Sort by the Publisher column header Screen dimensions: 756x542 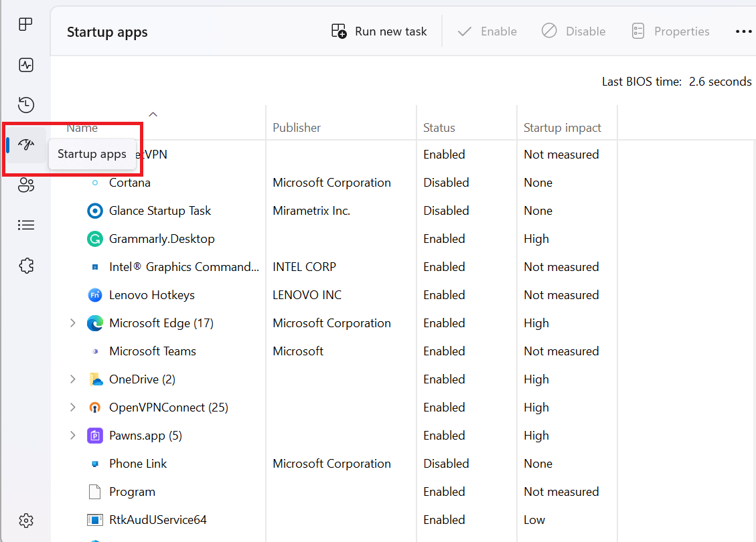tap(297, 128)
